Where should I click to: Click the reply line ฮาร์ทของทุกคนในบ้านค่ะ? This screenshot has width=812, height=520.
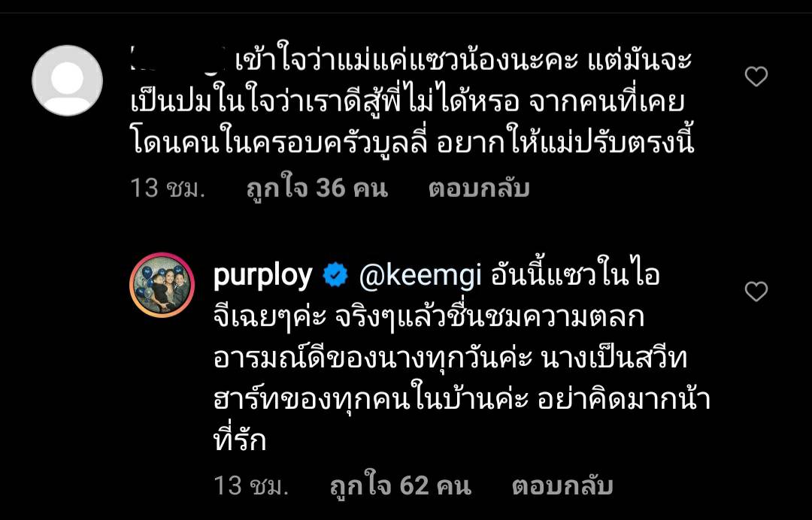pos(371,400)
